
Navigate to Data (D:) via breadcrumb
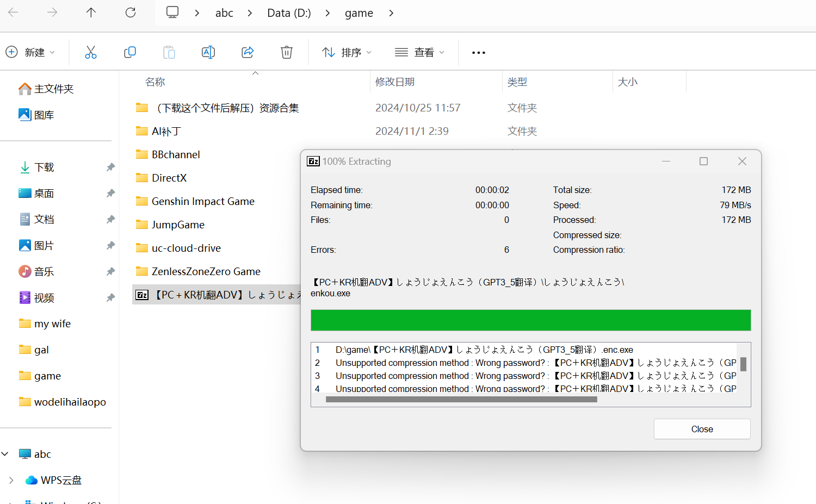click(x=289, y=13)
